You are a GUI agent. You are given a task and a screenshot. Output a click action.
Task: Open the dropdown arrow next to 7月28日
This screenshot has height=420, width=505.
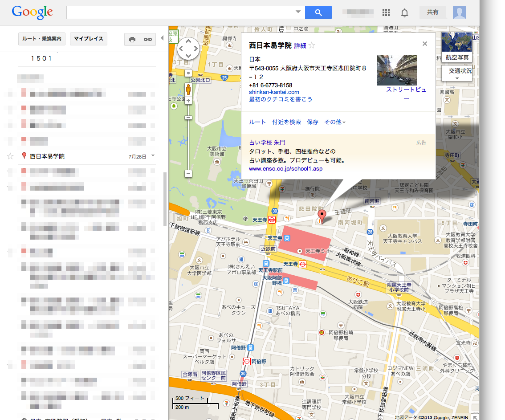tap(153, 155)
